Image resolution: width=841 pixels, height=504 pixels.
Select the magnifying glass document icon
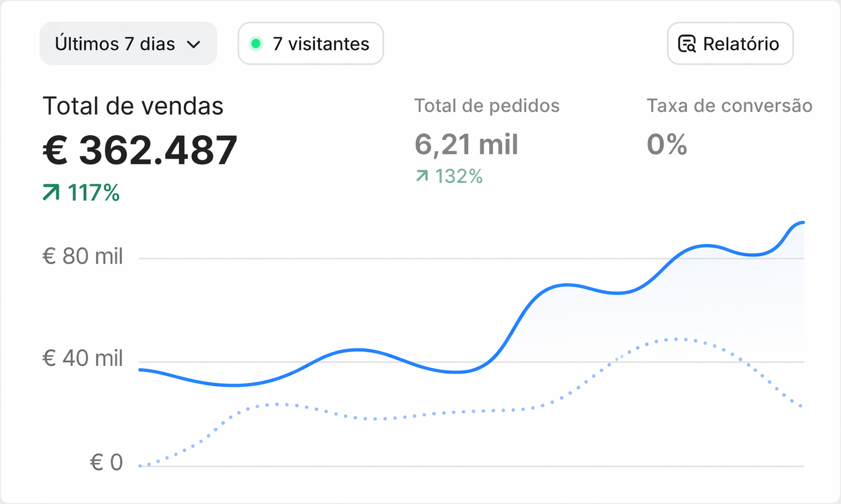coord(688,44)
